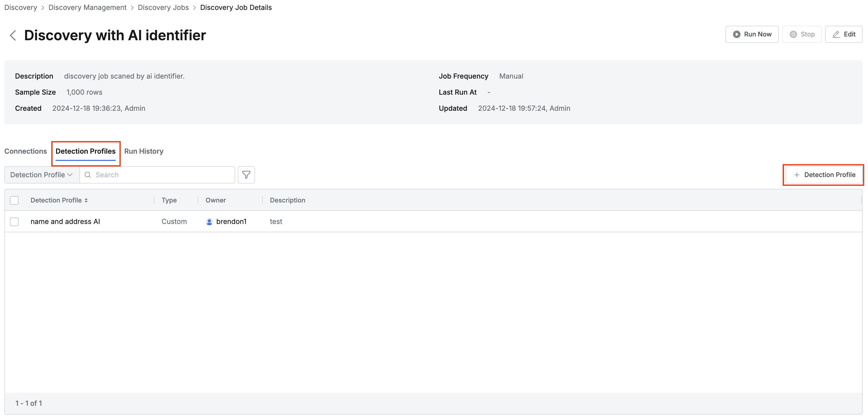
Task: Open the Detection Profile search-field dropdown
Action: [41, 175]
